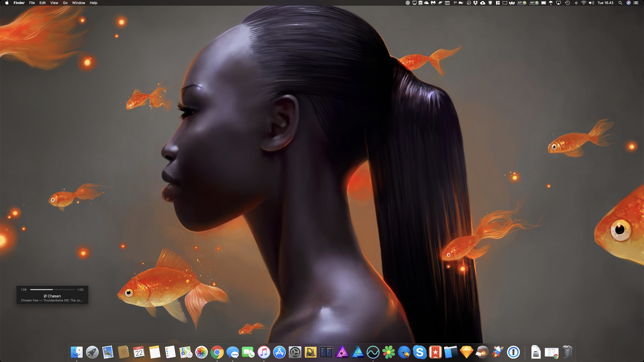Open Finder from the Dock

pyautogui.click(x=77, y=352)
